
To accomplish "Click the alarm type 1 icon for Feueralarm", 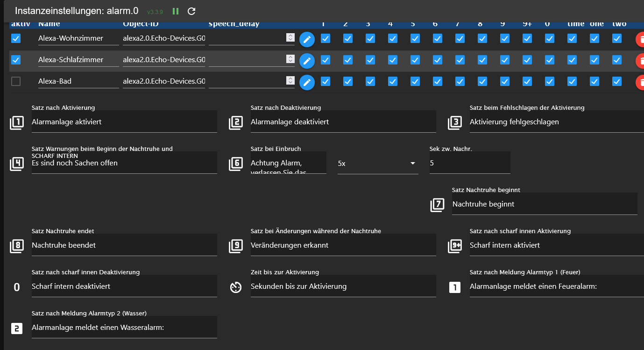I will click(x=455, y=287).
